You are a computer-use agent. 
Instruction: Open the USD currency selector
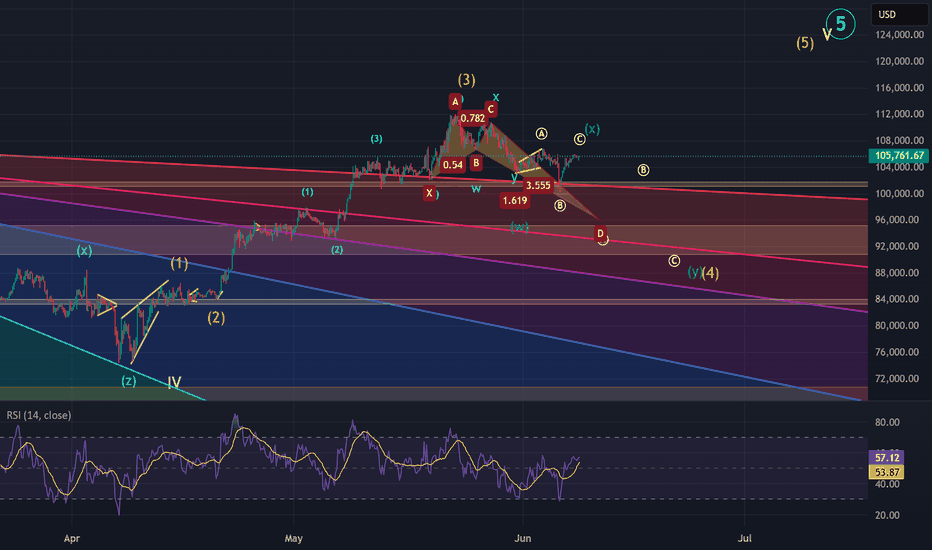(x=898, y=14)
